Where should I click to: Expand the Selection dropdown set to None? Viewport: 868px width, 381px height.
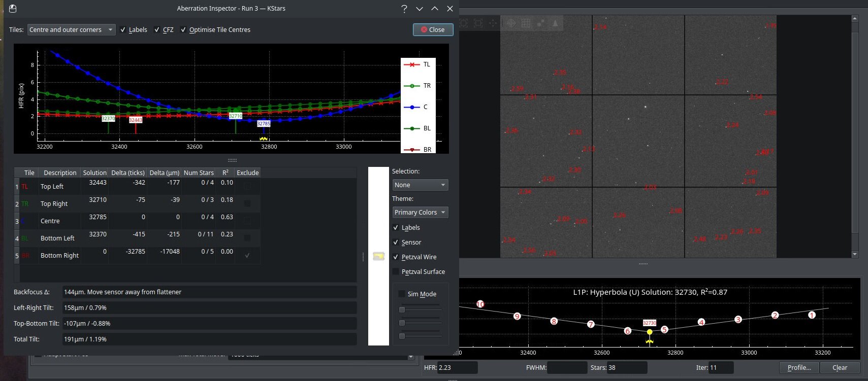point(420,185)
